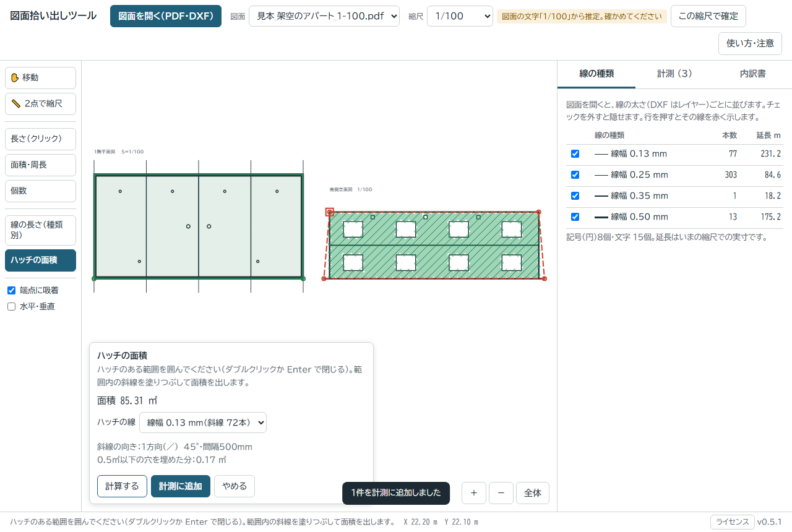Click the 計算する button
The height and width of the screenshot is (532, 792).
tap(122, 486)
